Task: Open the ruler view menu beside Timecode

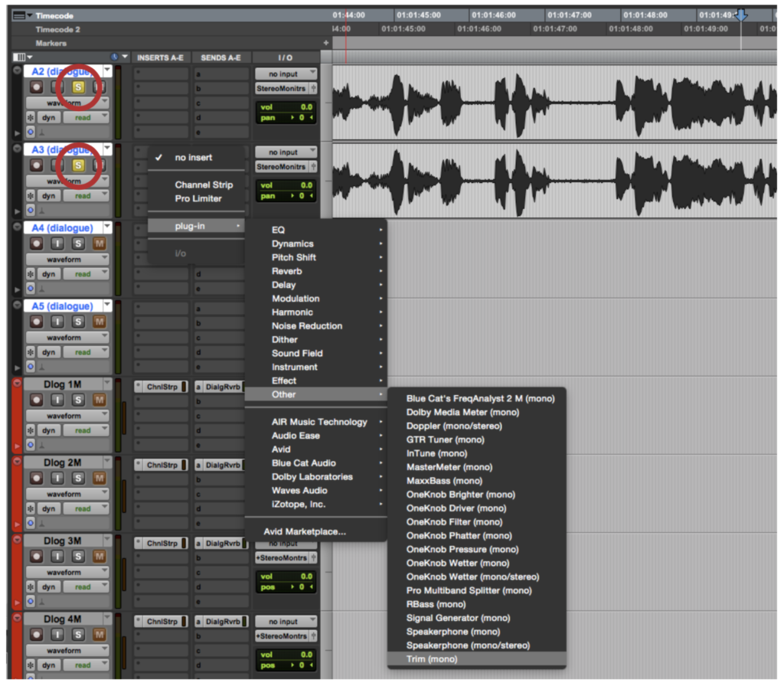Action: tap(22, 15)
